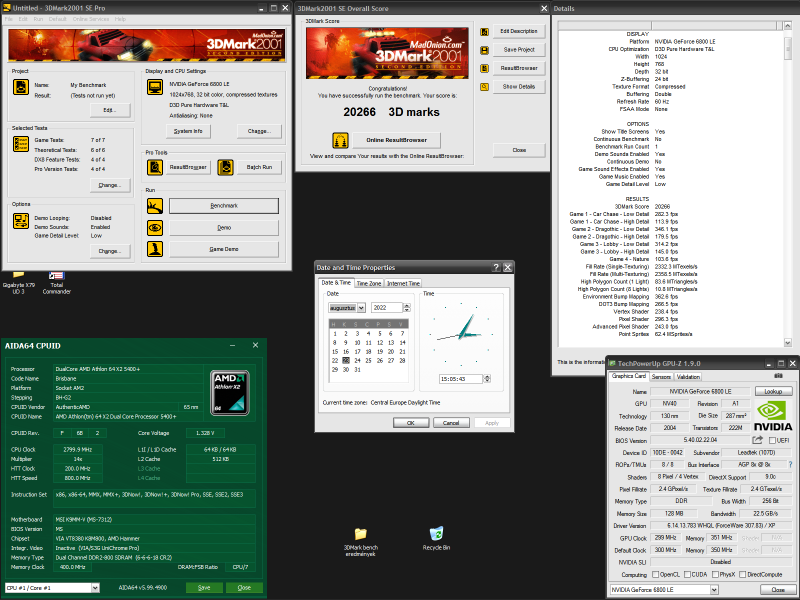The width and height of the screenshot is (800, 600).
Task: Click the analog clock face
Action: point(461,335)
